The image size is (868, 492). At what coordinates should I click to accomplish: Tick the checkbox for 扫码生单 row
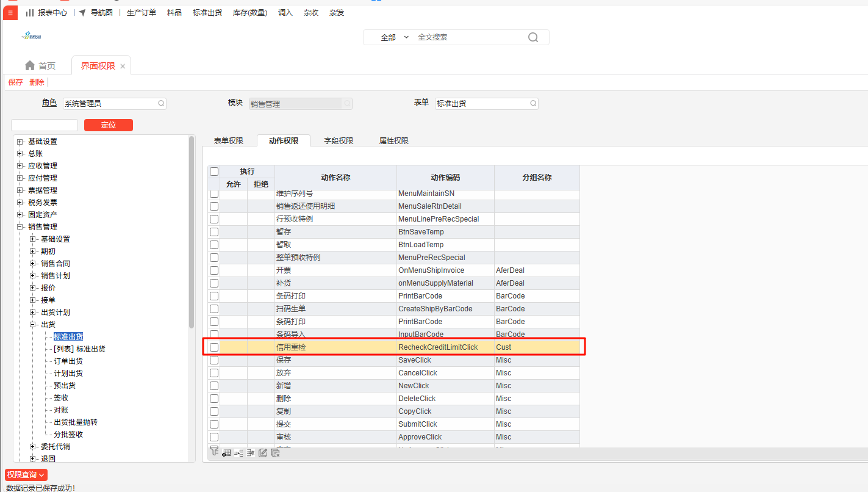pos(214,309)
